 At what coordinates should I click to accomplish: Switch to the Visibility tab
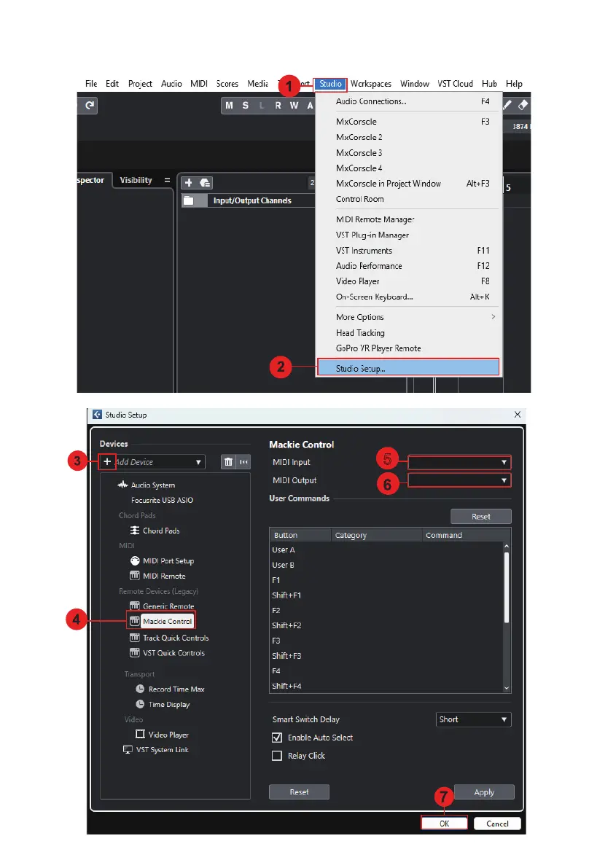tap(136, 181)
